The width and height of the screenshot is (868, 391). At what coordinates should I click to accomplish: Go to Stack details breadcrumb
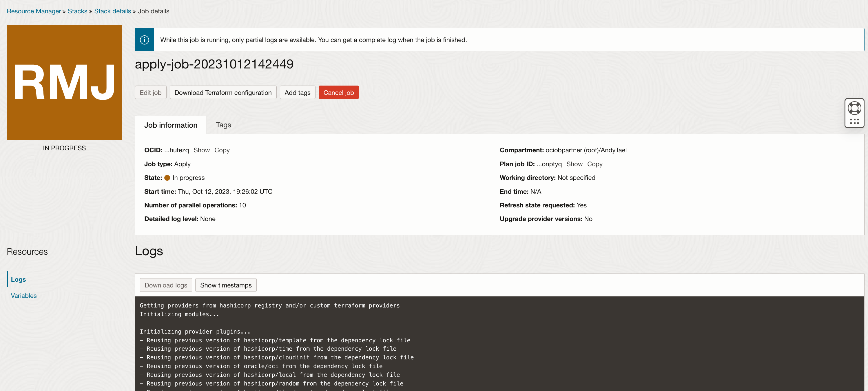click(x=112, y=11)
